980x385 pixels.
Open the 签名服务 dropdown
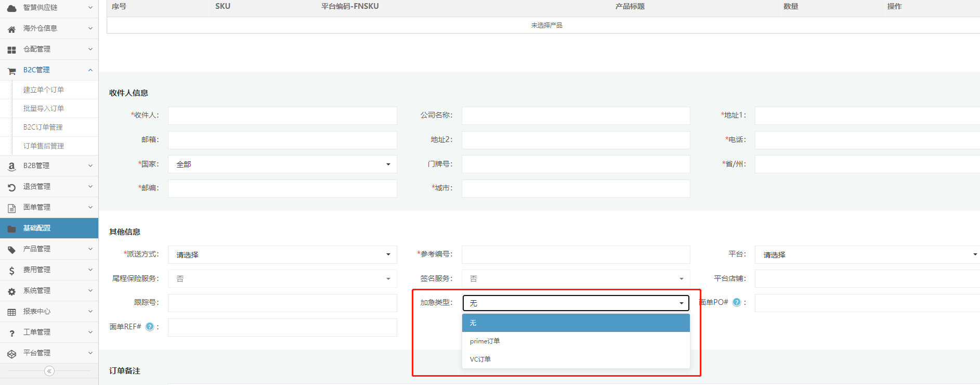[x=576, y=279]
